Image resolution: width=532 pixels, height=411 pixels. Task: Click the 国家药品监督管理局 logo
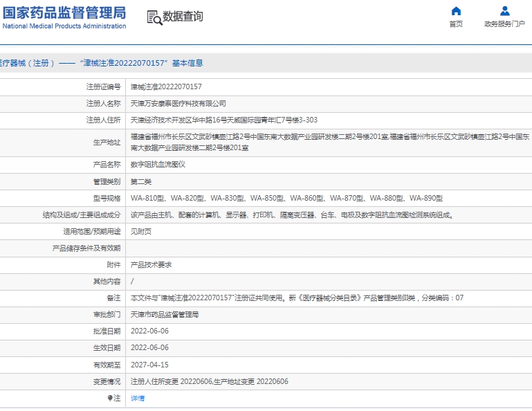coord(64,13)
